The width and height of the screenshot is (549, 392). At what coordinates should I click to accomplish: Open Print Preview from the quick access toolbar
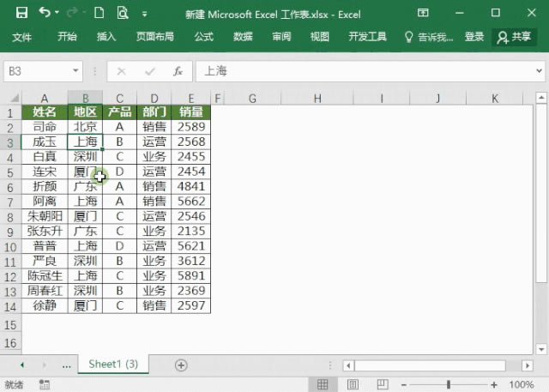pos(123,14)
